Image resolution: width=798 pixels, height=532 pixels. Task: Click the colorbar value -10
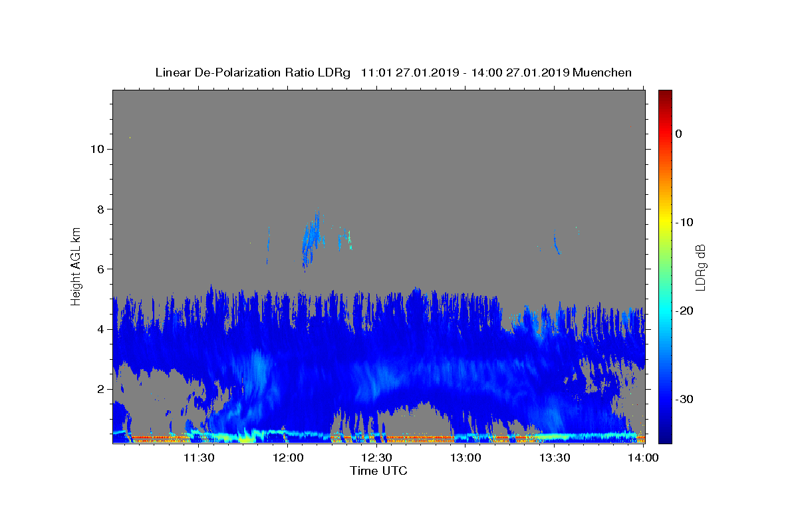click(x=685, y=222)
